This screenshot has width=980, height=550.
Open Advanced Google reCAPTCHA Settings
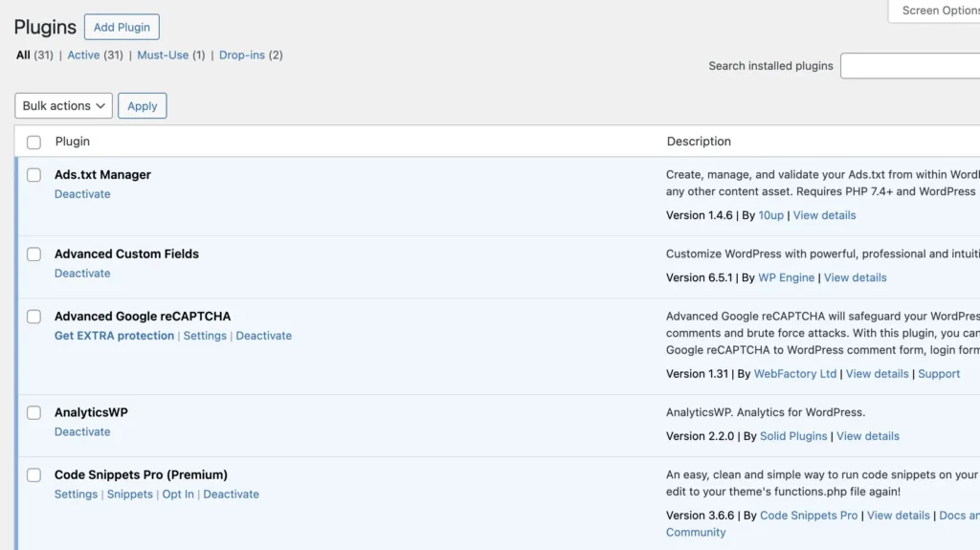[205, 336]
